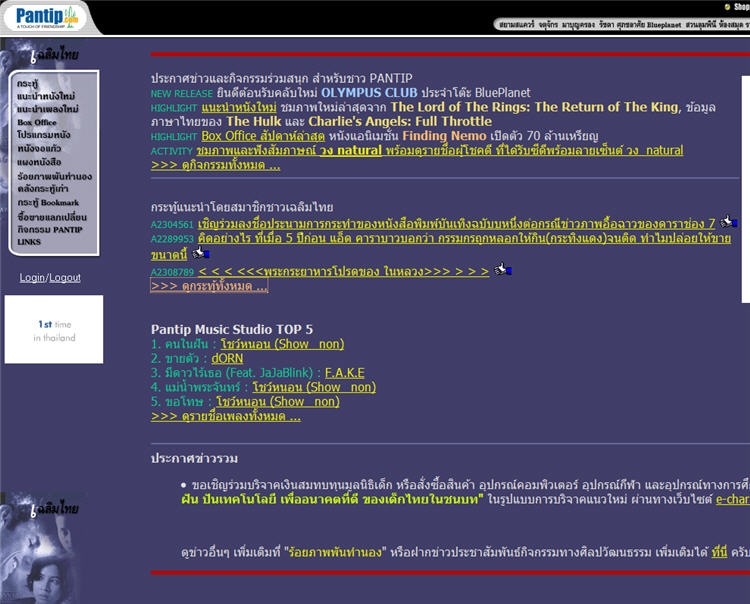The image size is (750, 604).
Task: Open Box Office สัปดาห์ล่าสุด link
Action: [263, 136]
